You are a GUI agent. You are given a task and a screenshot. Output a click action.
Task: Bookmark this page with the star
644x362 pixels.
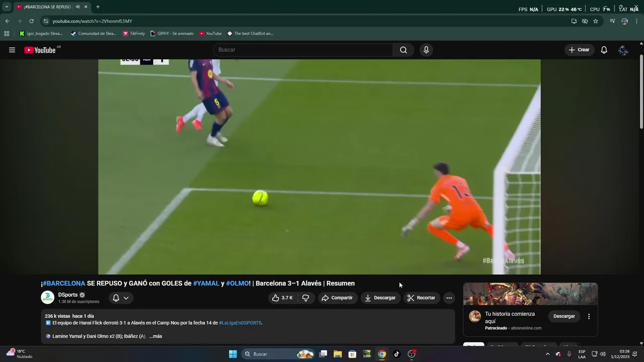(x=596, y=21)
